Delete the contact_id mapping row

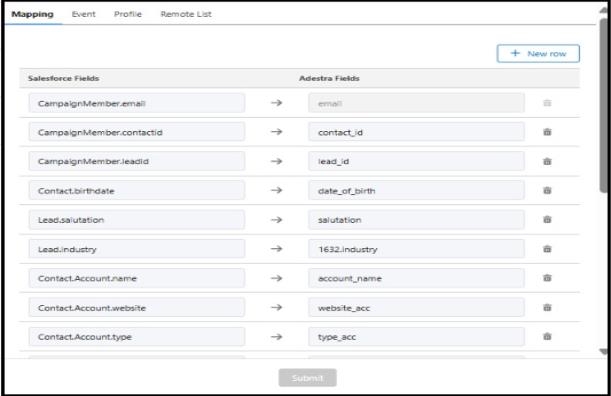[547, 132]
